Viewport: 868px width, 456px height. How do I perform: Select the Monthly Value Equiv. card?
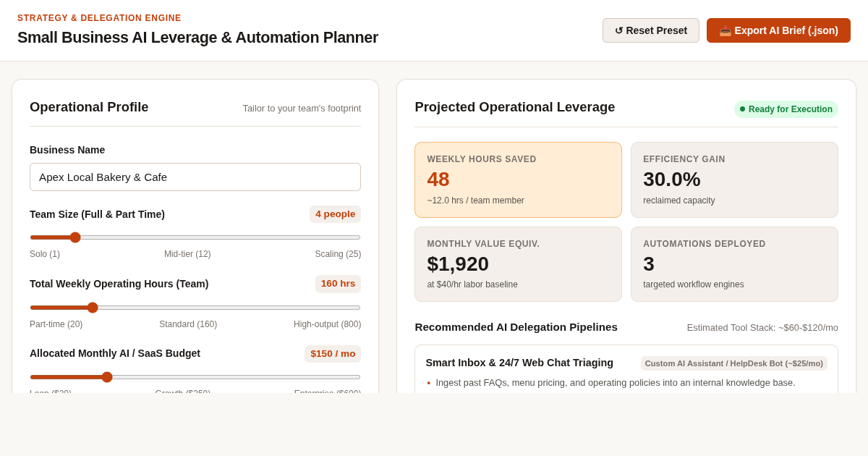pyautogui.click(x=518, y=264)
